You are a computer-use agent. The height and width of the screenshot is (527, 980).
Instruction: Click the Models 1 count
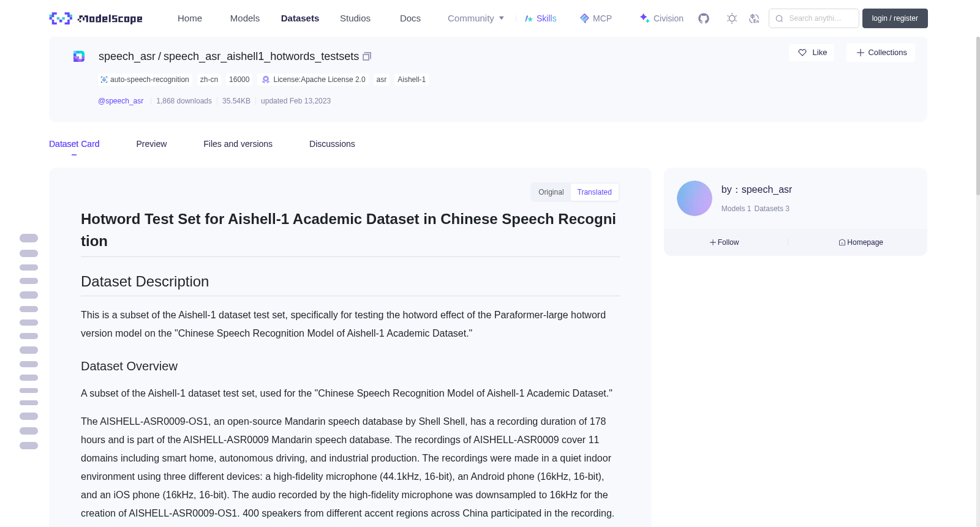(x=736, y=209)
